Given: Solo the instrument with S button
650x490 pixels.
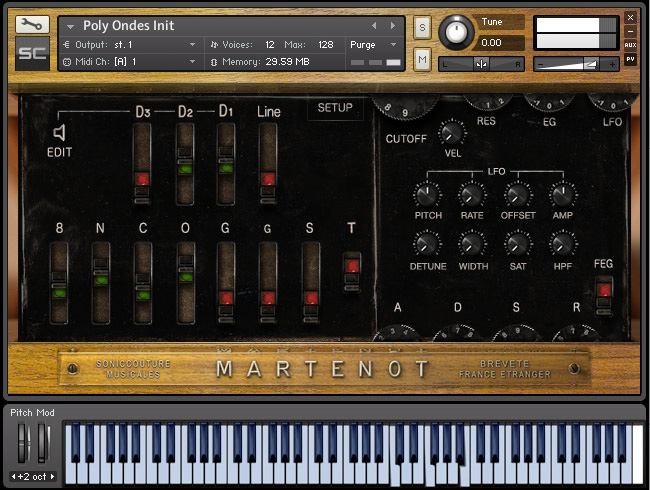Looking at the screenshot, I should click(422, 27).
